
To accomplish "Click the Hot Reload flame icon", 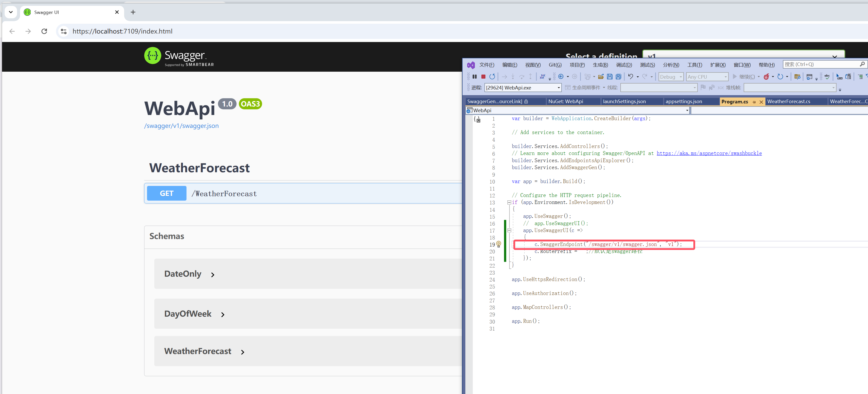I will coord(766,77).
